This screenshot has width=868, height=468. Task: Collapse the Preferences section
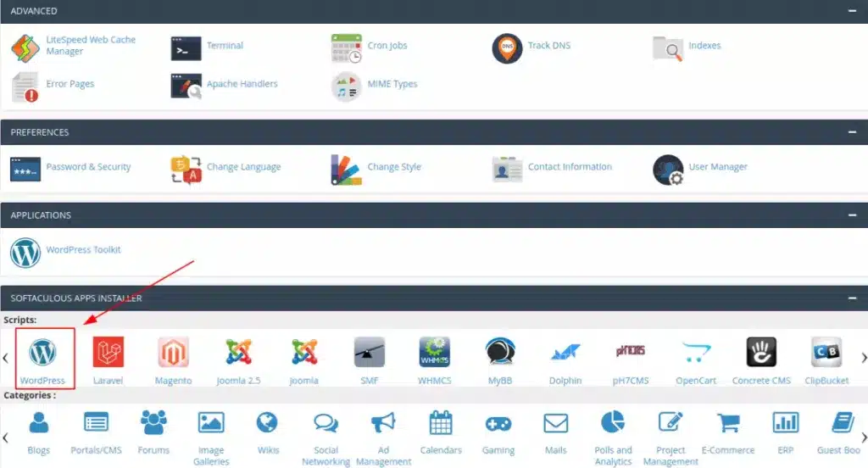pos(851,132)
